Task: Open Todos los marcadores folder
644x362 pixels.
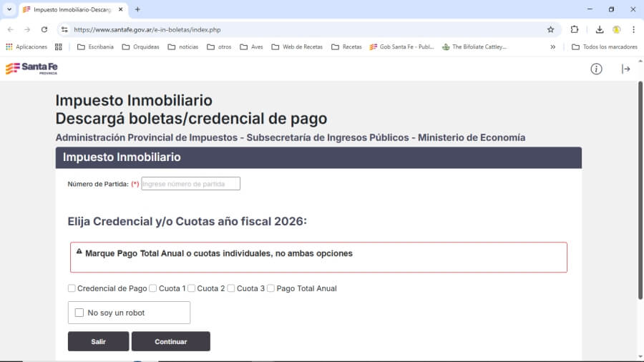Action: click(605, 47)
